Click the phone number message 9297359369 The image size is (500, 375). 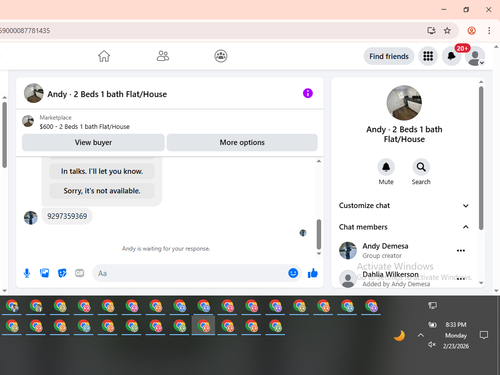coord(67,216)
